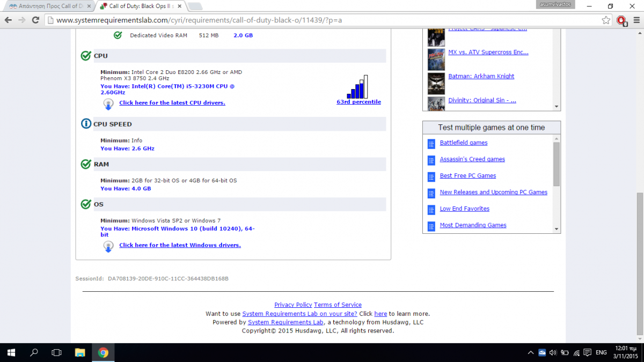644x362 pixels.
Task: Open the Privacy Policy link
Action: (293, 305)
